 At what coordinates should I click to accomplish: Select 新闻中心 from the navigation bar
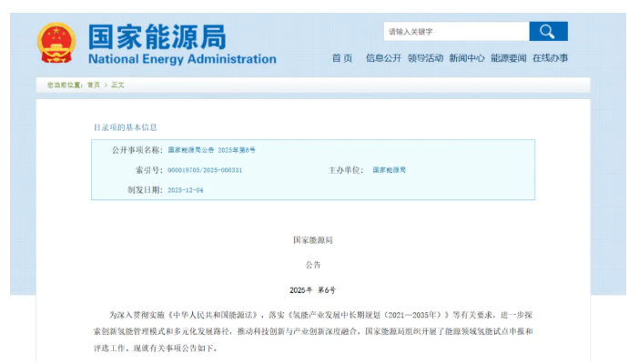point(466,58)
